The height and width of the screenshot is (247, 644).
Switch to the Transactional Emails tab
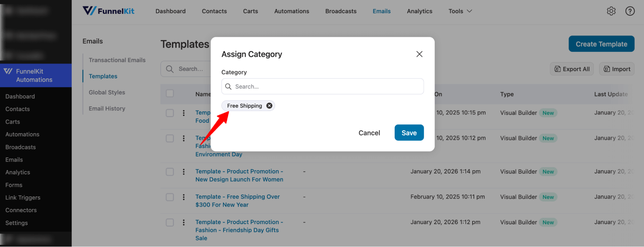pyautogui.click(x=117, y=60)
